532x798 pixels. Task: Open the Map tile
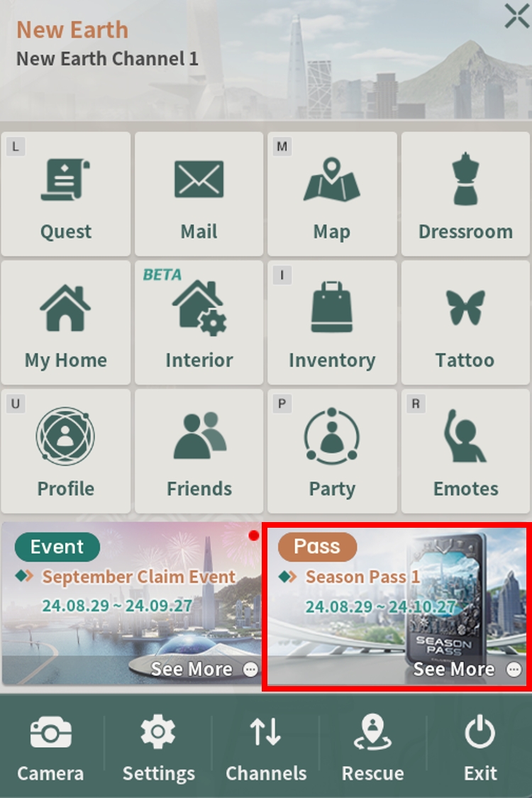coord(332,194)
